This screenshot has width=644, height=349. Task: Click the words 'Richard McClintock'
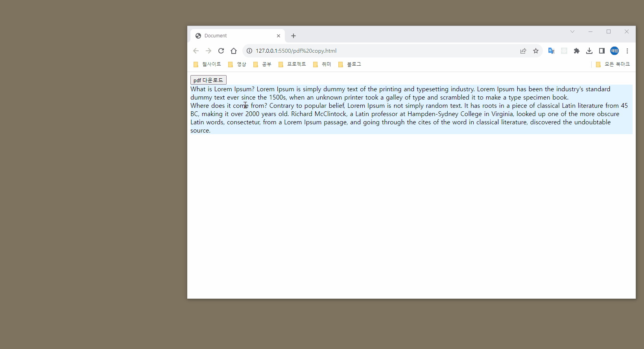[x=319, y=114]
